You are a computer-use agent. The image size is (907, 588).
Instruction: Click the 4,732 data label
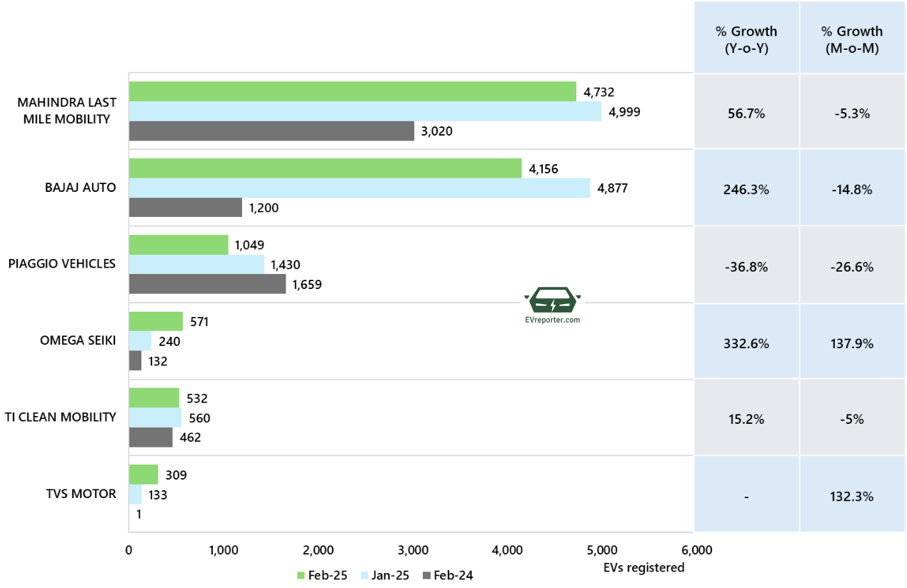pyautogui.click(x=598, y=92)
